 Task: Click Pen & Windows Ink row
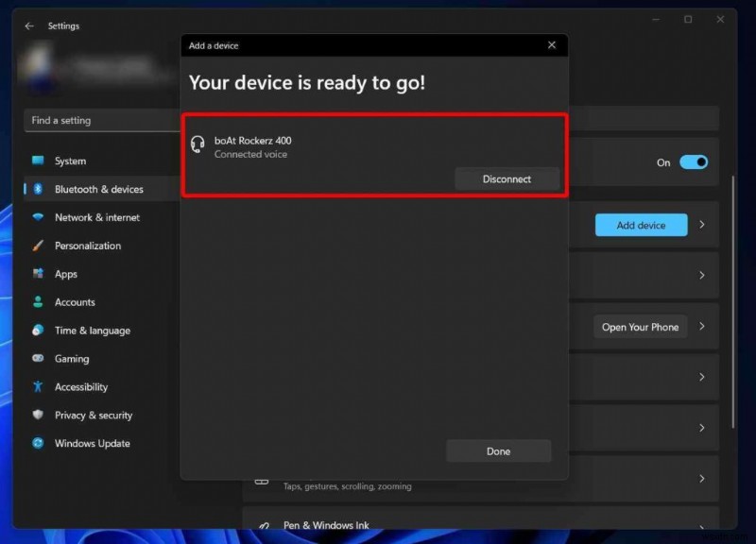[481, 518]
